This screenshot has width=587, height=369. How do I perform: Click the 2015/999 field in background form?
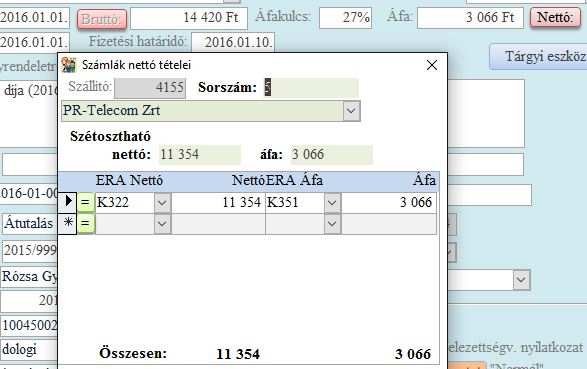click(30, 250)
